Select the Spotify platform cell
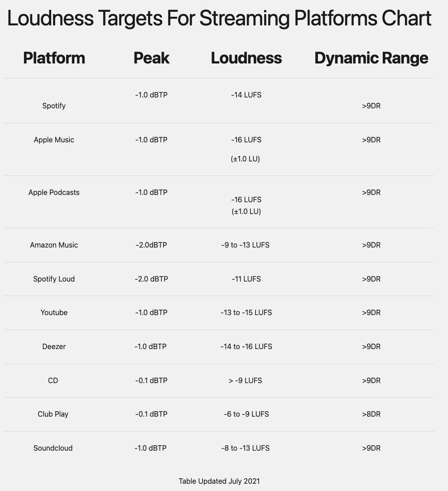448x491 pixels. (x=54, y=106)
